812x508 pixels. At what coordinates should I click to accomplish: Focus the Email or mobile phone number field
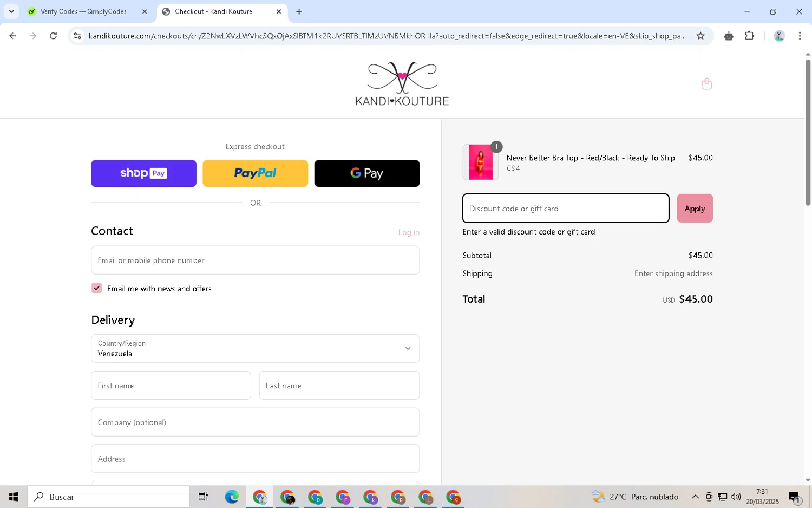[x=255, y=260]
